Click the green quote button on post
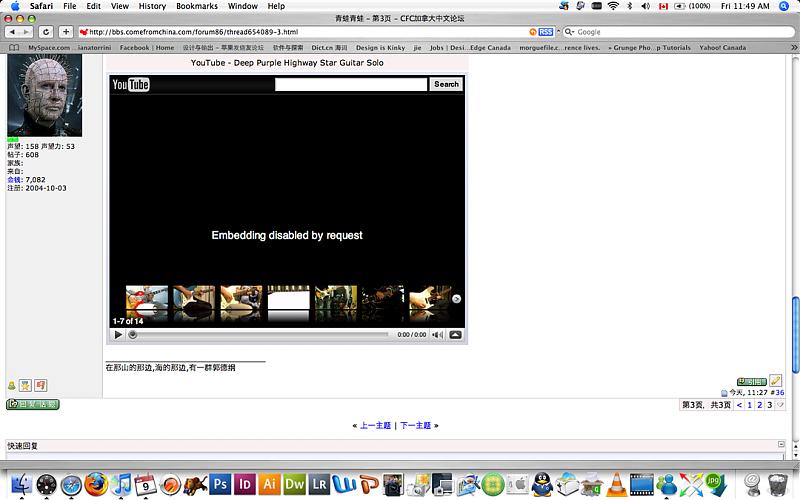Image resolution: width=800 pixels, height=500 pixels. pos(752,381)
